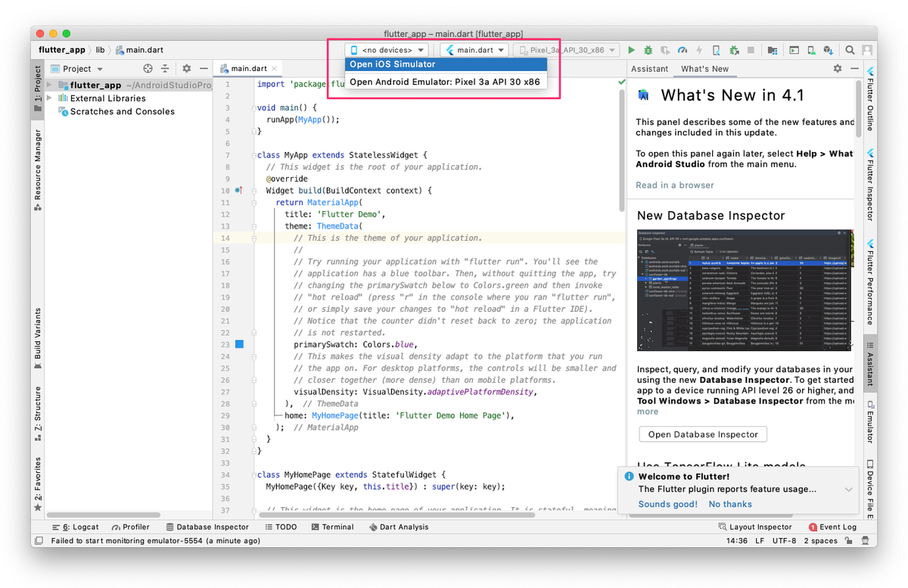Click No thanks in Flutter notification
908x588 pixels.
click(730, 504)
